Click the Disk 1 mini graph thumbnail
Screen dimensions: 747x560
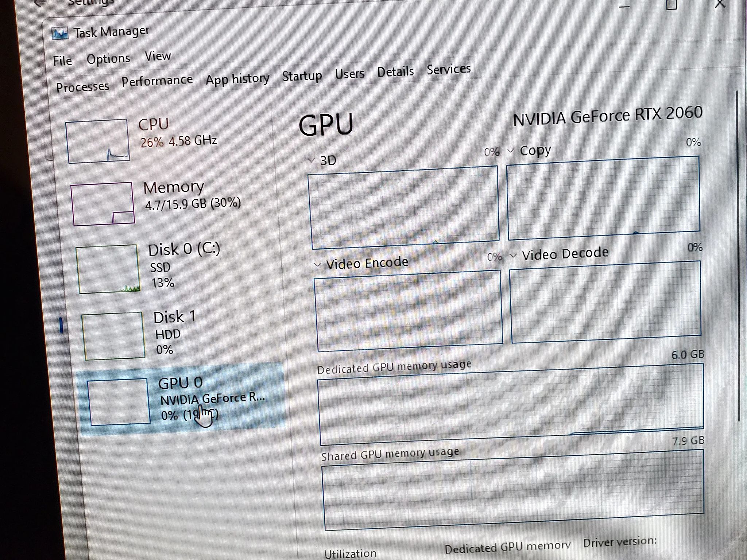click(x=113, y=336)
